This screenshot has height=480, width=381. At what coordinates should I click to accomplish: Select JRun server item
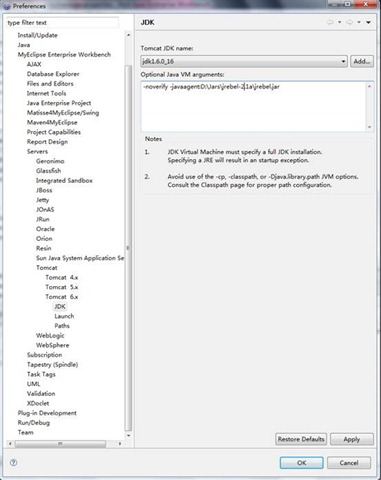43,219
